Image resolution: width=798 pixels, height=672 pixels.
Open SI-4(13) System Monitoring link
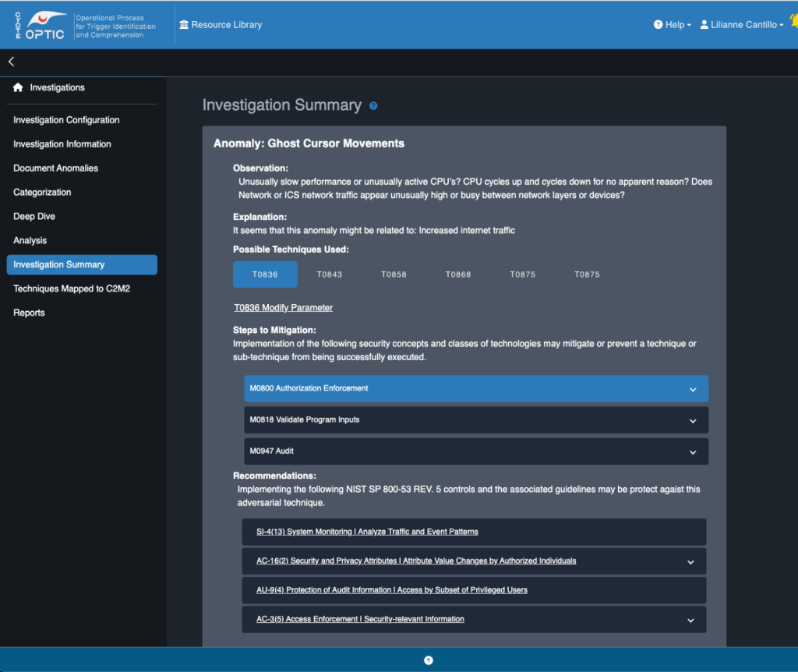(x=367, y=532)
